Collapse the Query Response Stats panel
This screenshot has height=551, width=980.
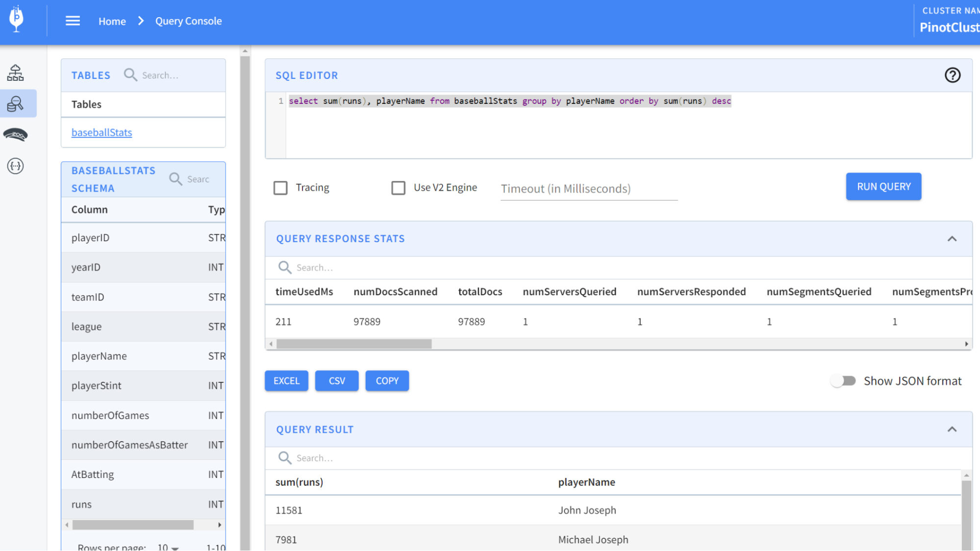tap(952, 239)
